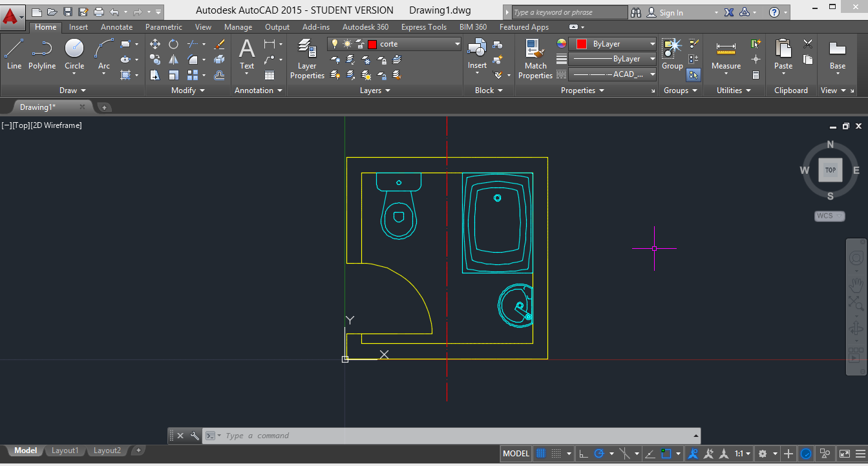Viewport: 868px width, 466px height.
Task: Insert a Table from Annotation panel
Action: pyautogui.click(x=270, y=75)
